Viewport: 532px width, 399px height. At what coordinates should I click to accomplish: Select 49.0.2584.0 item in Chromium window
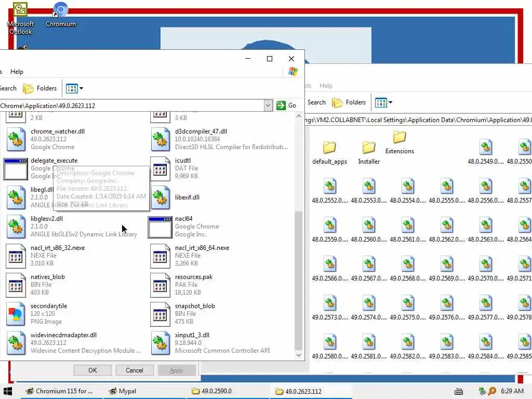coord(486,347)
